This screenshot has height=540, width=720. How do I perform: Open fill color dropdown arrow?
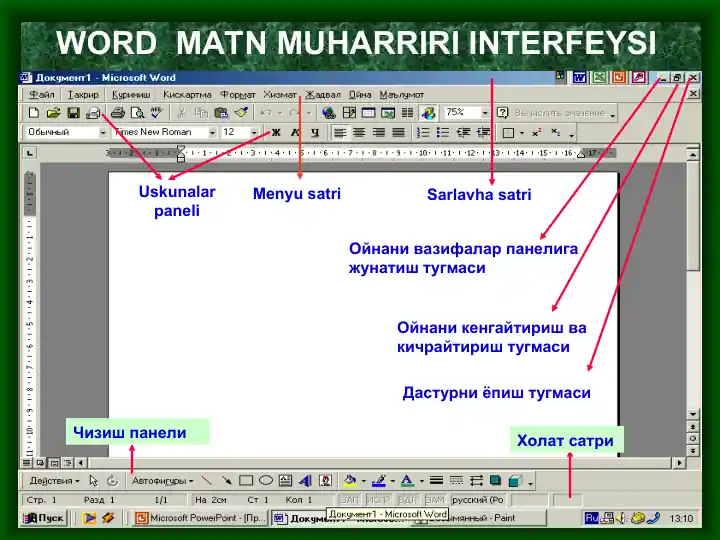tap(363, 481)
